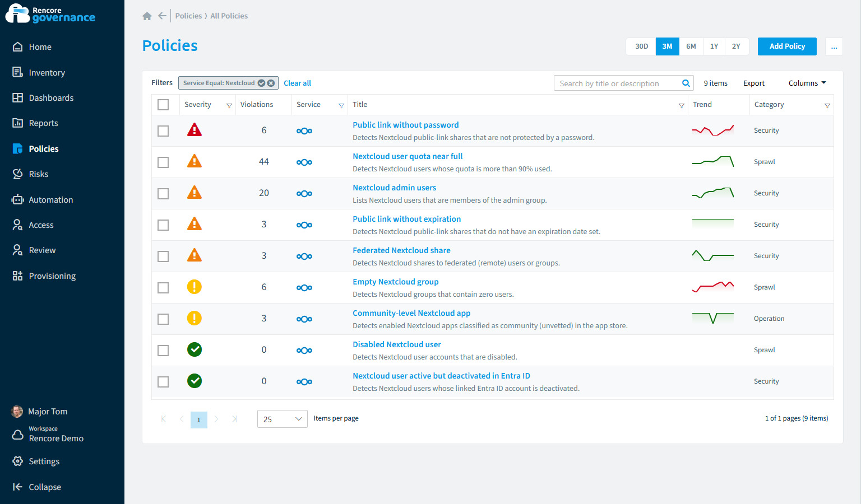The width and height of the screenshot is (861, 504).
Task: Click yellow severity icon for Empty Nextcloud group
Action: coord(195,287)
